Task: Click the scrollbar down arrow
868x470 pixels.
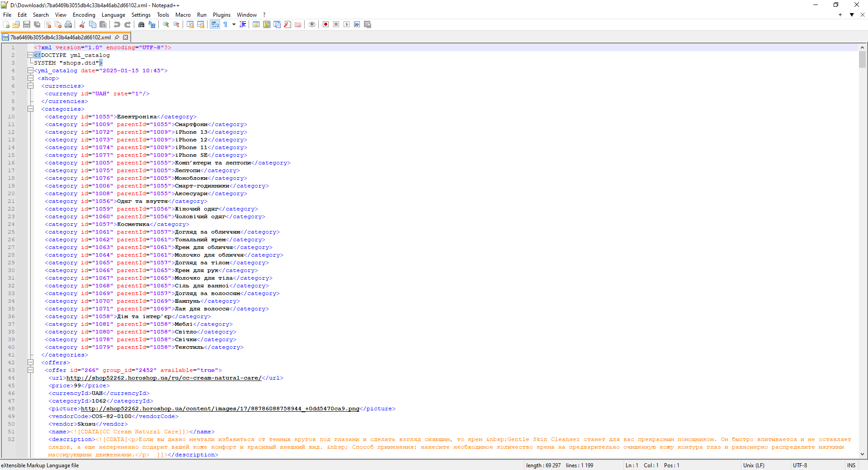Action: click(862, 454)
